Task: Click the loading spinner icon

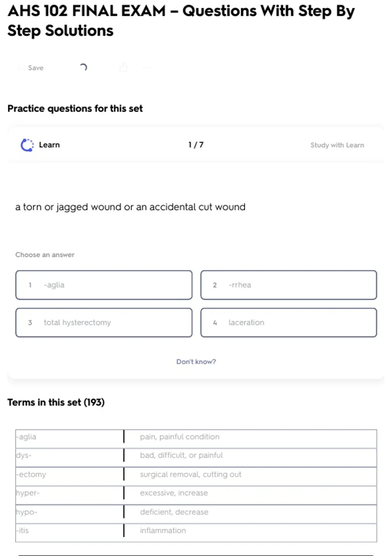Action: click(83, 67)
